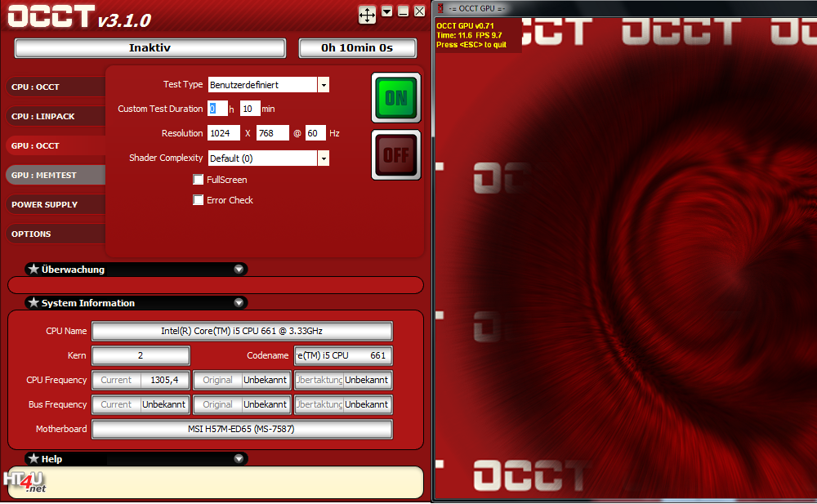This screenshot has height=504, width=817.
Task: Switch to the GPU : MEMTEST tab
Action: [x=56, y=175]
